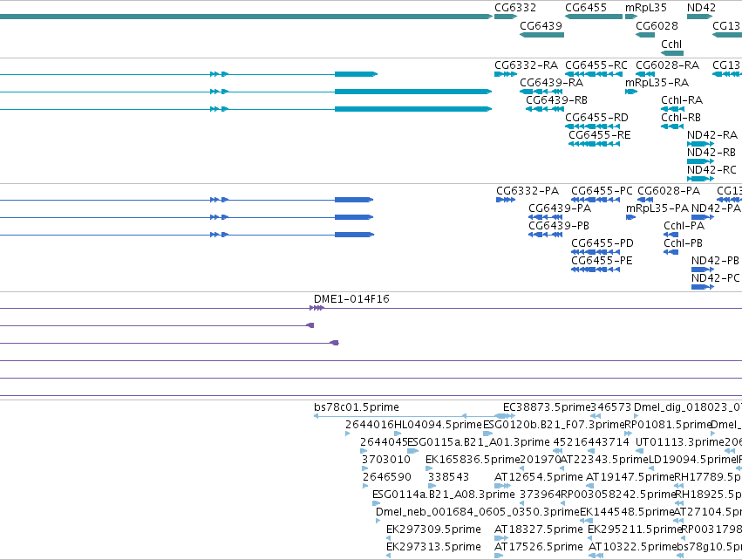Click transcript label Cchl-RA
This screenshot has height=560, width=742.
682,100
